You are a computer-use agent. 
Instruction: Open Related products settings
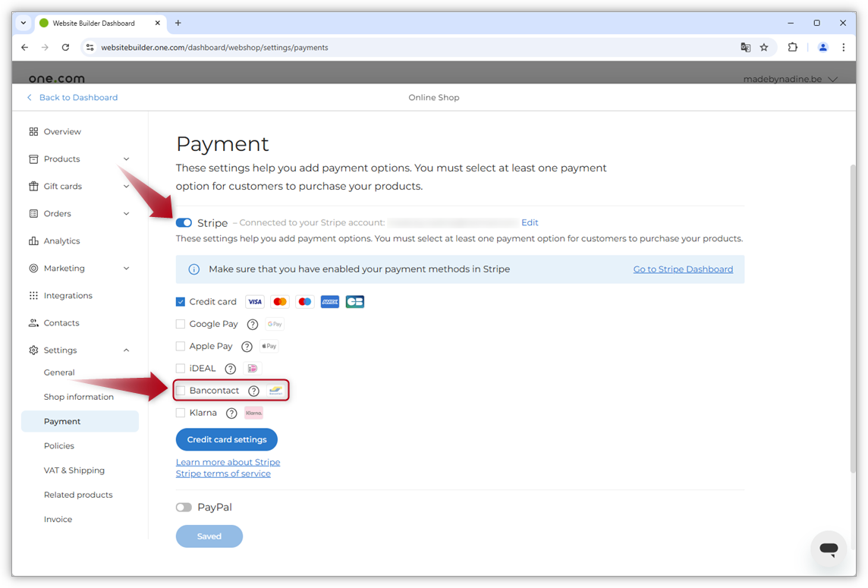78,495
